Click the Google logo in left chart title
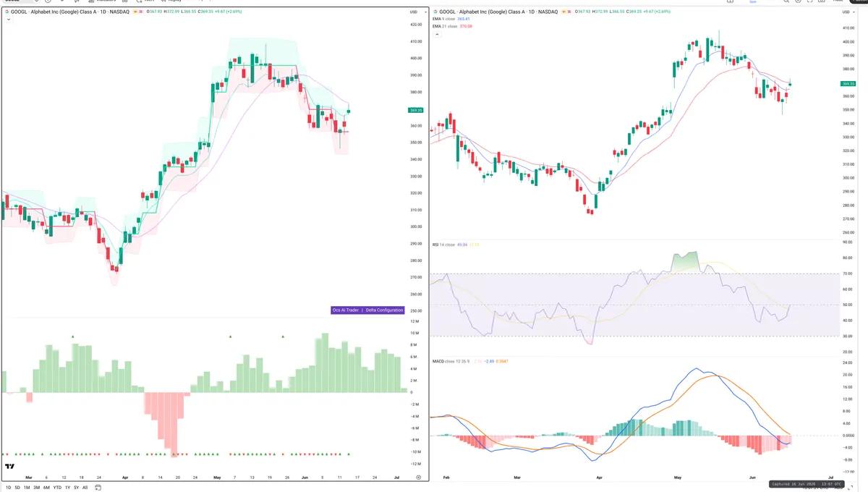The height and width of the screenshot is (492, 868). coord(7,12)
